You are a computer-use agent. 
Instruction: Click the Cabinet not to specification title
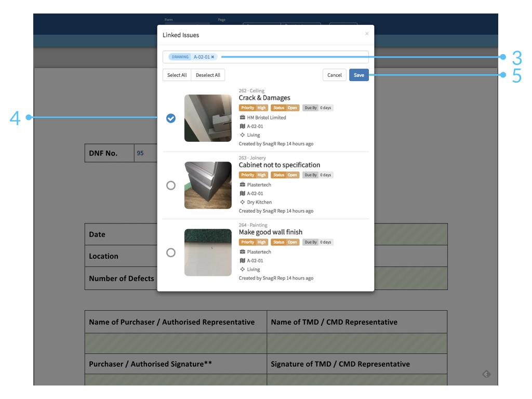pyautogui.click(x=279, y=165)
